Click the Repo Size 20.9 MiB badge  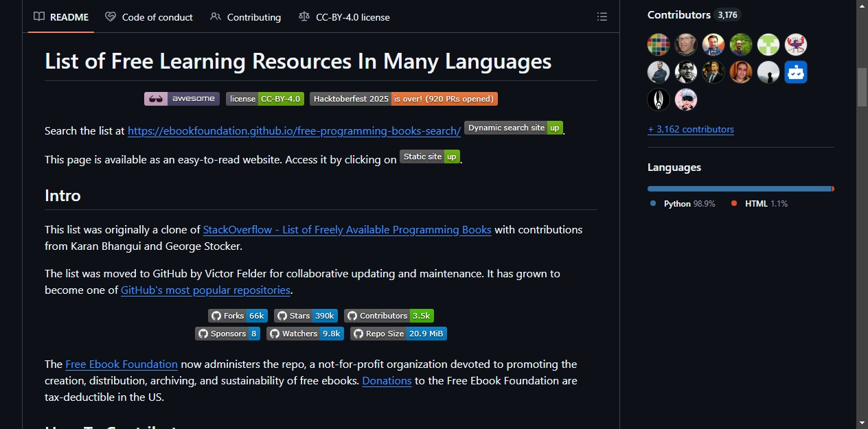398,334
